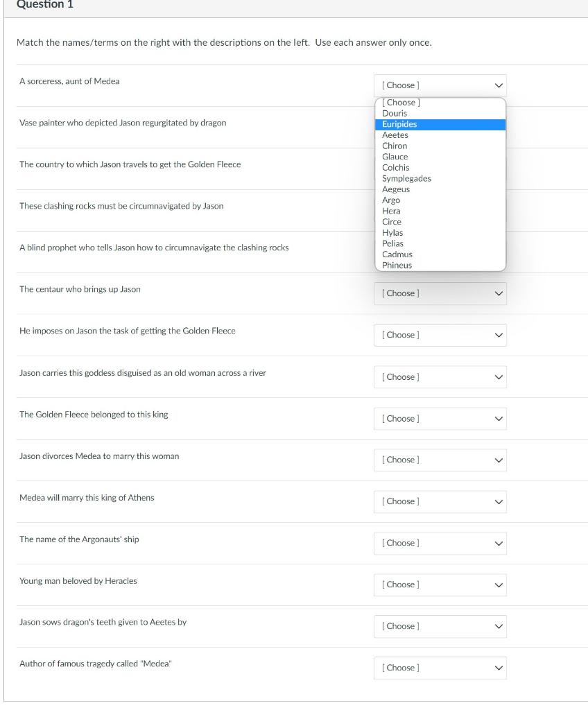Click the matching instructions sentence
Viewport: 588px width, 710px height.
(x=224, y=42)
